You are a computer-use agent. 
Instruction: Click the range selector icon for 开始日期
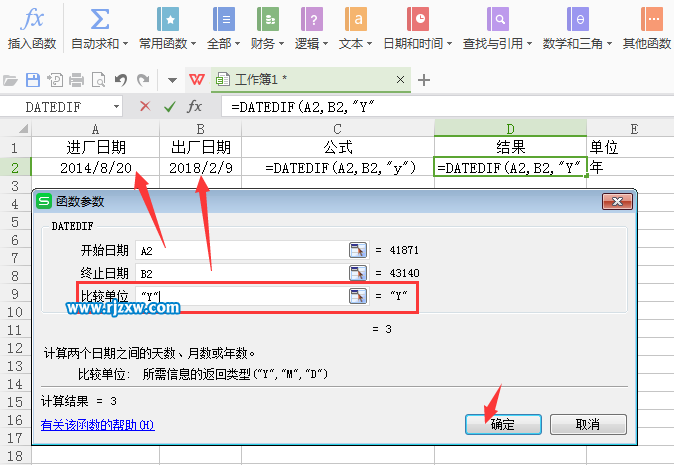(x=358, y=250)
